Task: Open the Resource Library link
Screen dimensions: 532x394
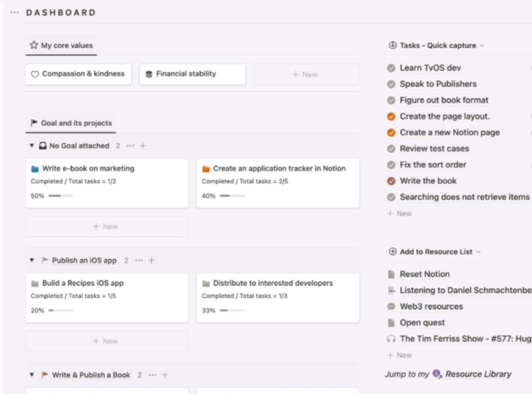Action: (x=478, y=374)
